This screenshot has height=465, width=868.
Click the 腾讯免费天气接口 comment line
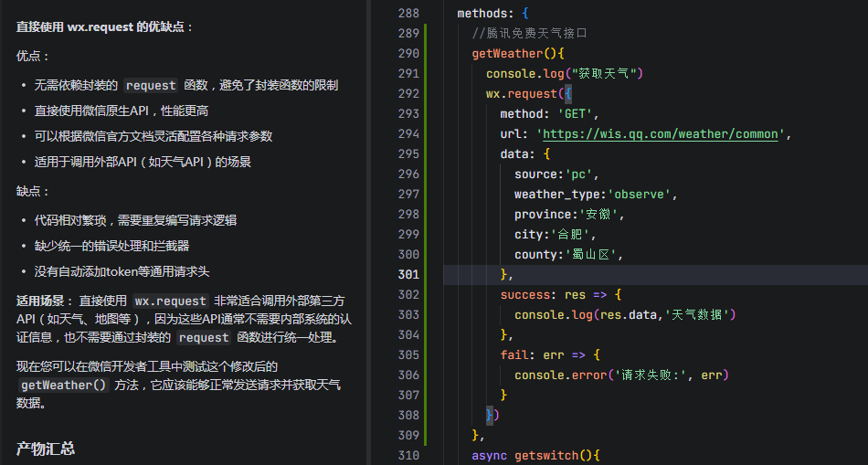point(529,34)
